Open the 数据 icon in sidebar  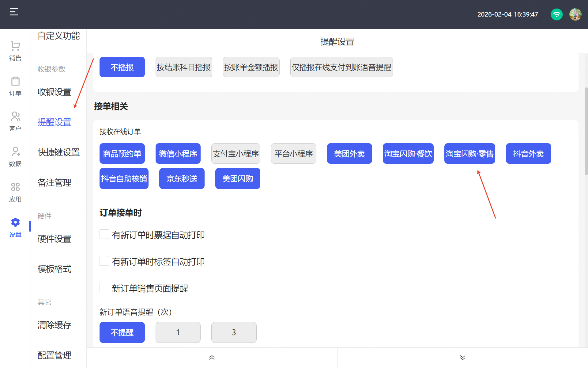[x=15, y=152]
